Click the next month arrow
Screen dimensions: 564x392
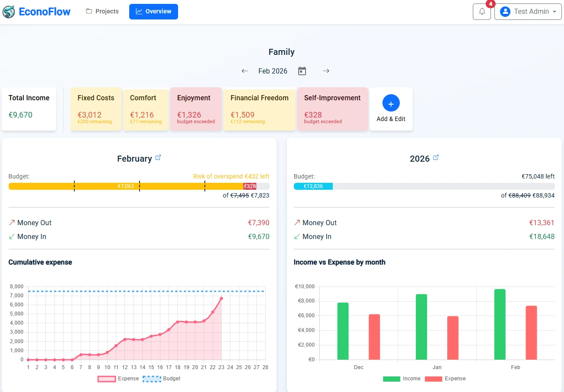(326, 71)
